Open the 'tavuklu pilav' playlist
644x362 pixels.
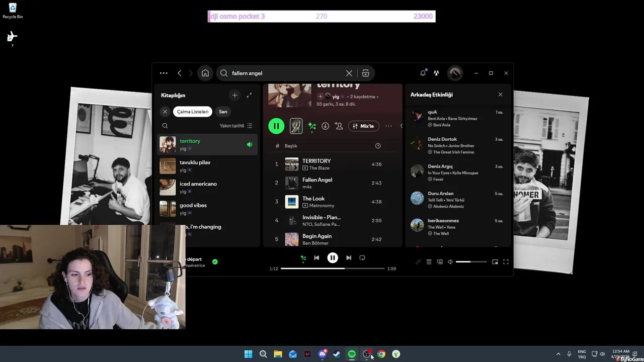pos(208,166)
